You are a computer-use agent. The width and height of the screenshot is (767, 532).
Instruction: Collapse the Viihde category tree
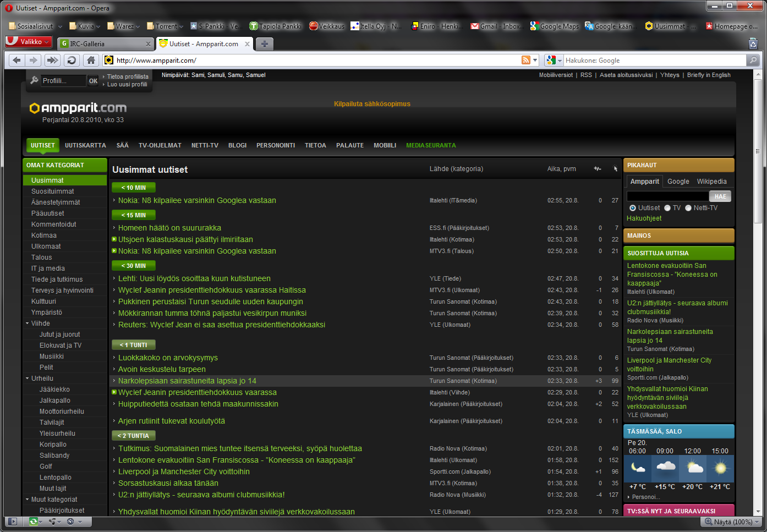pyautogui.click(x=28, y=323)
